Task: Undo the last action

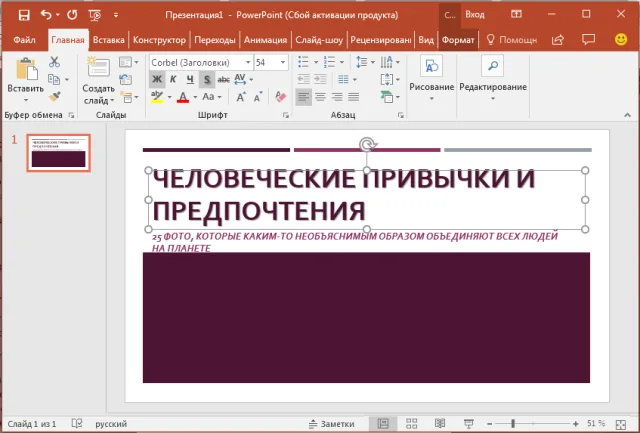Action: [x=46, y=15]
